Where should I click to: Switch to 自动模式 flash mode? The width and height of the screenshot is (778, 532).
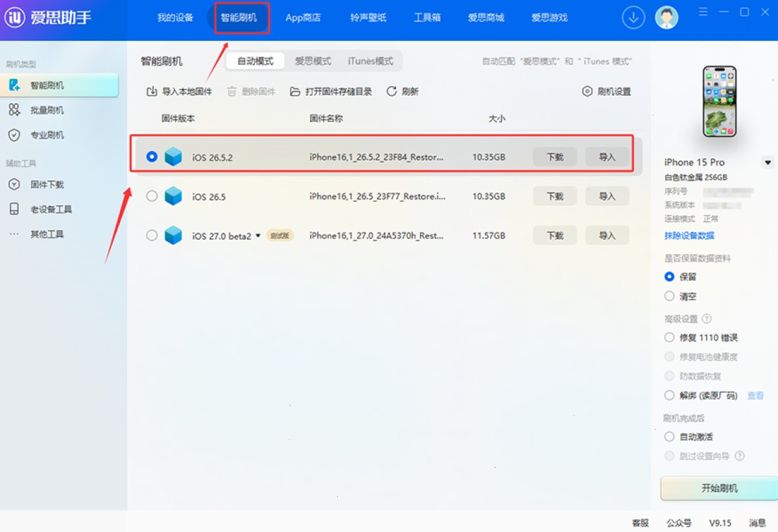point(255,61)
